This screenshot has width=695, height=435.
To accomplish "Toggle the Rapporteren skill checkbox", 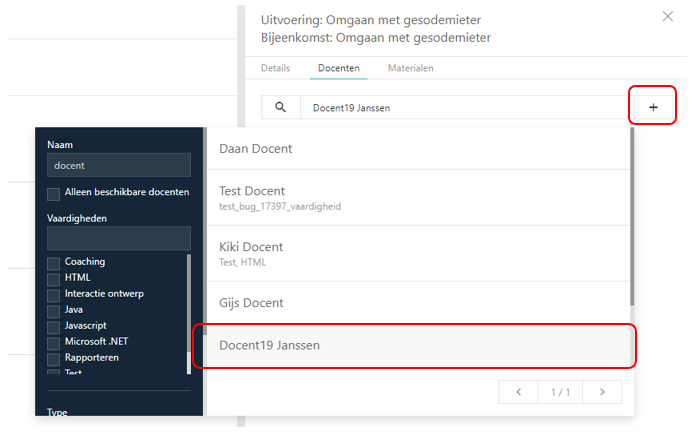I will click(54, 358).
